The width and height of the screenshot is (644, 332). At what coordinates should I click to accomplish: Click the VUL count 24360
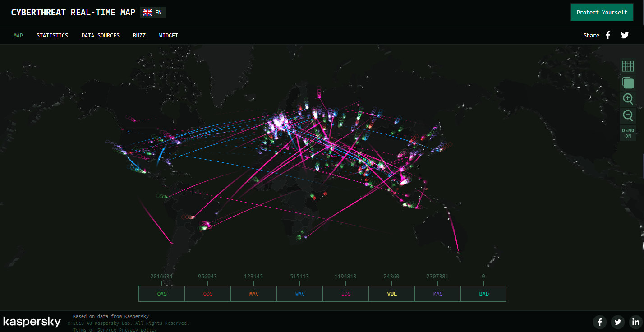(x=391, y=276)
